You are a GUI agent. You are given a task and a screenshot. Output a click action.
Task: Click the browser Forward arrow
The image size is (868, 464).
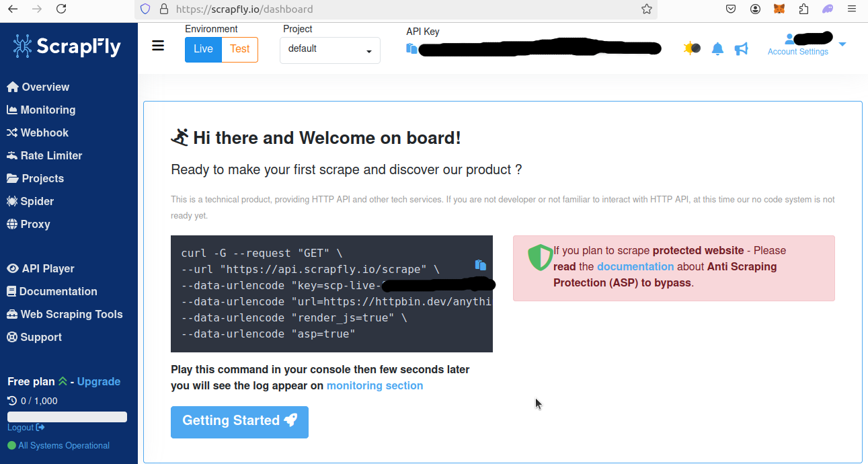37,9
